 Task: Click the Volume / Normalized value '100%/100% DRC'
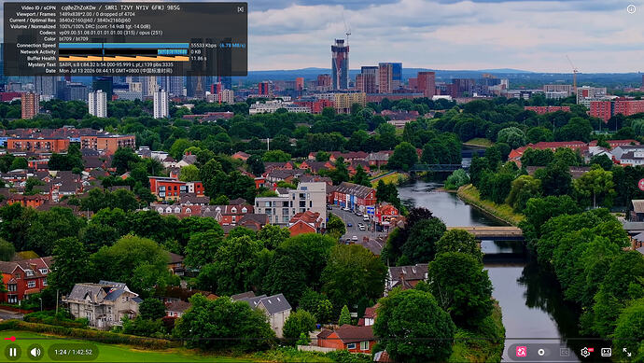click(77, 26)
